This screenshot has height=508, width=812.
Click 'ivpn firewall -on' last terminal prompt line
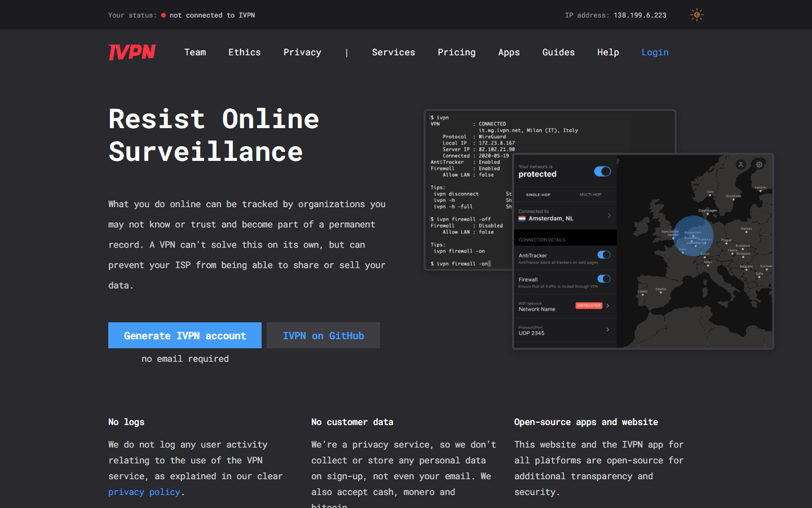click(460, 264)
